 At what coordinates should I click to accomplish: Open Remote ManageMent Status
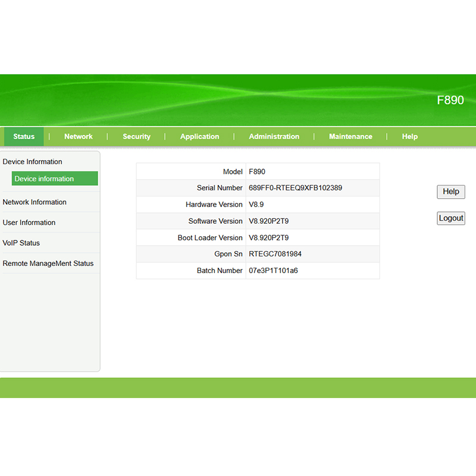tap(48, 264)
